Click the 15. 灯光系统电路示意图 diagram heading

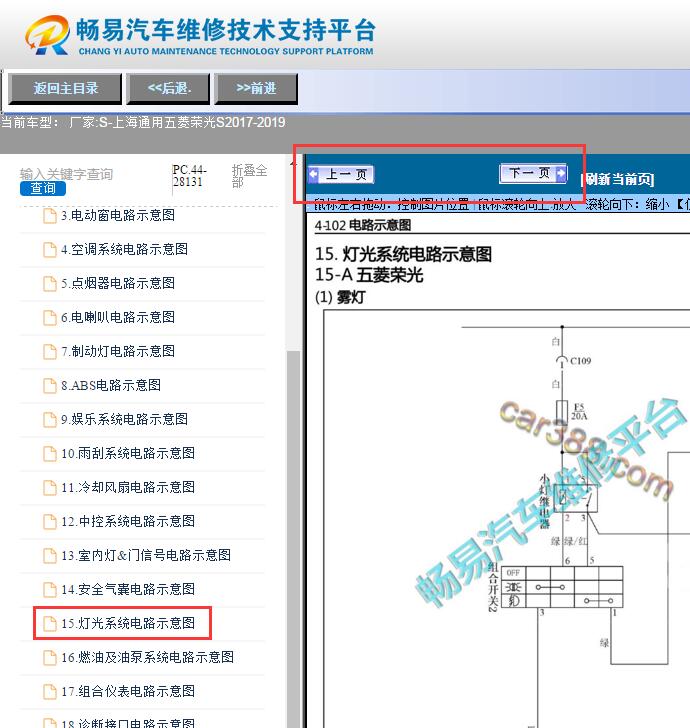[x=403, y=254]
